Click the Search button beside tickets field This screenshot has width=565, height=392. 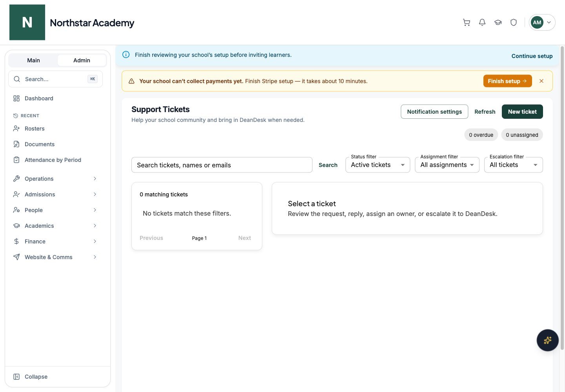328,165
